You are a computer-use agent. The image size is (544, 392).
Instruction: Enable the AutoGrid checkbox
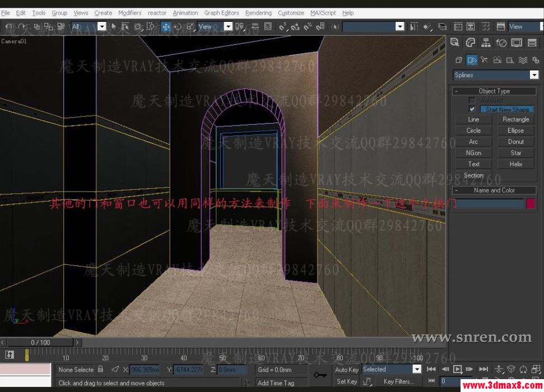[x=471, y=100]
